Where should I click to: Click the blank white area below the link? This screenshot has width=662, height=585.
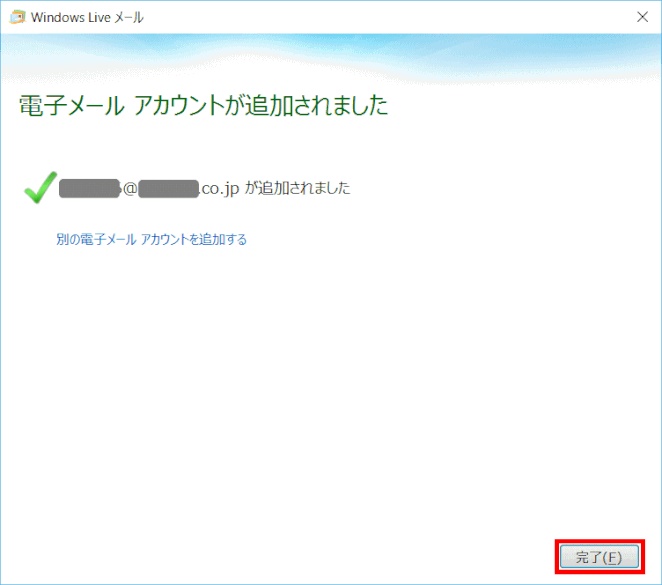pyautogui.click(x=331, y=380)
